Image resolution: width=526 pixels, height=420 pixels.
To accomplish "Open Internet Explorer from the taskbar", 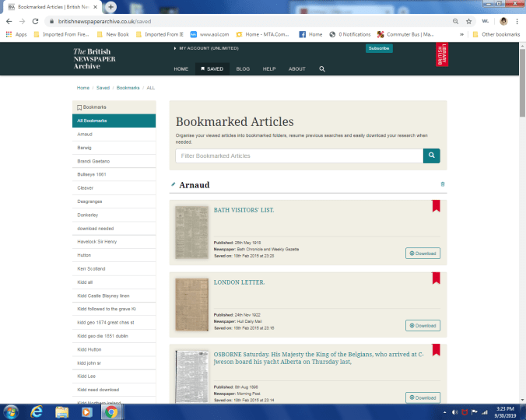I will click(36, 411).
